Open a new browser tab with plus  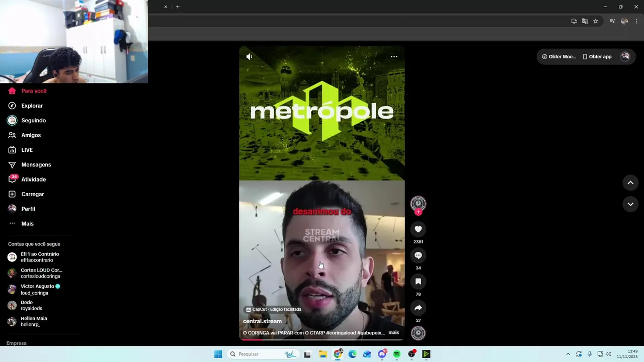click(178, 7)
